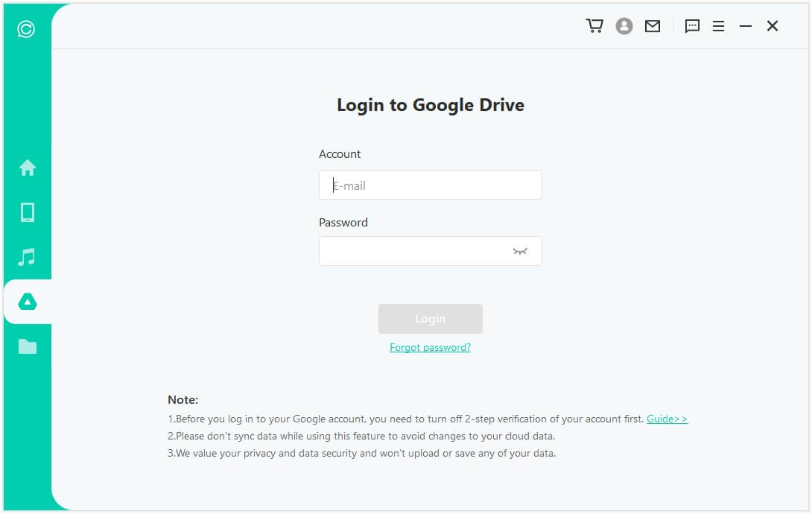Minimize the application window

pyautogui.click(x=746, y=26)
